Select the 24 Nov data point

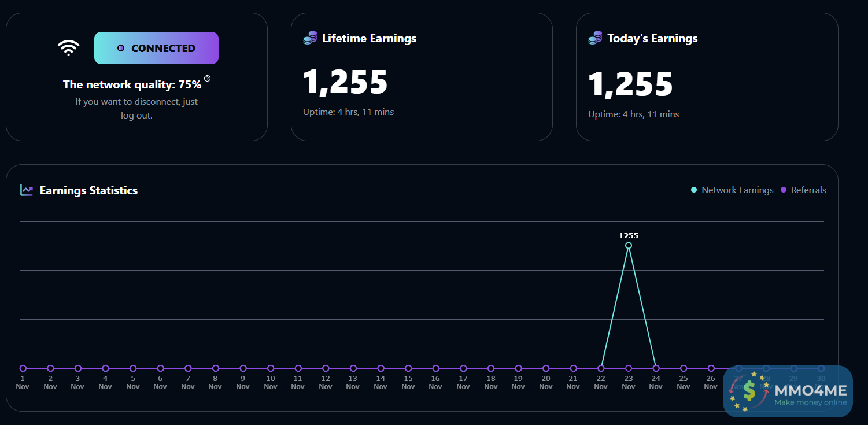tap(656, 368)
